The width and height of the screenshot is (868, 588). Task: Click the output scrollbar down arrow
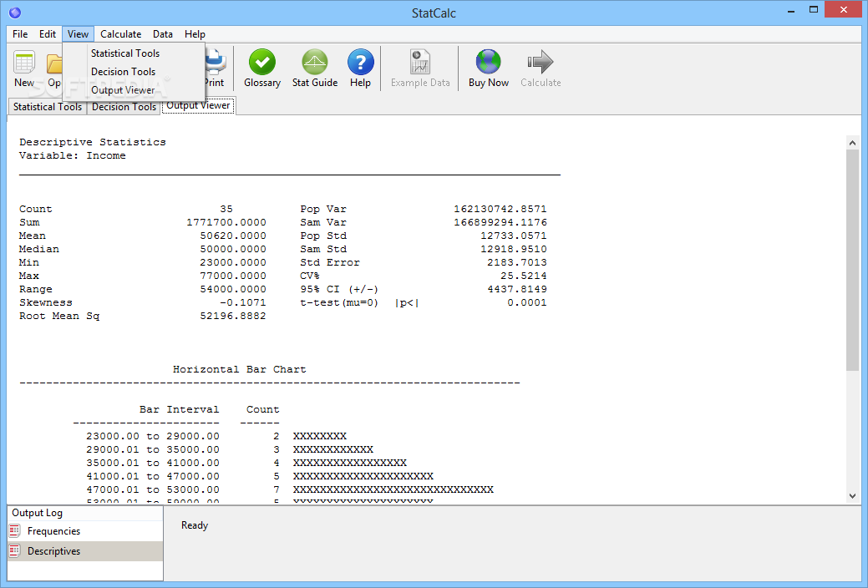click(x=852, y=496)
